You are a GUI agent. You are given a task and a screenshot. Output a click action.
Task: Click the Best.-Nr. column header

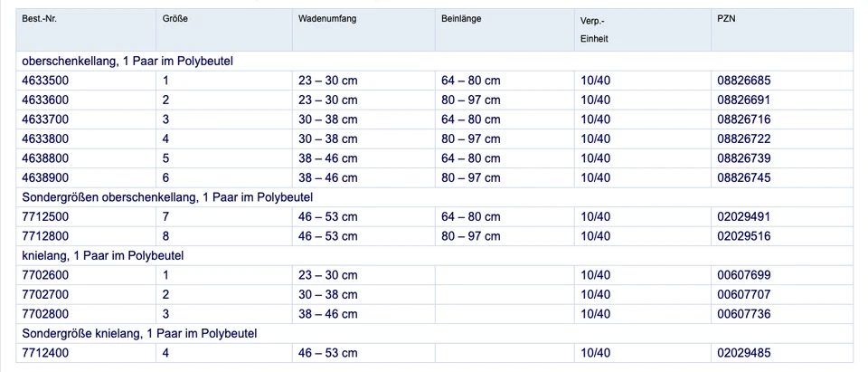point(39,19)
